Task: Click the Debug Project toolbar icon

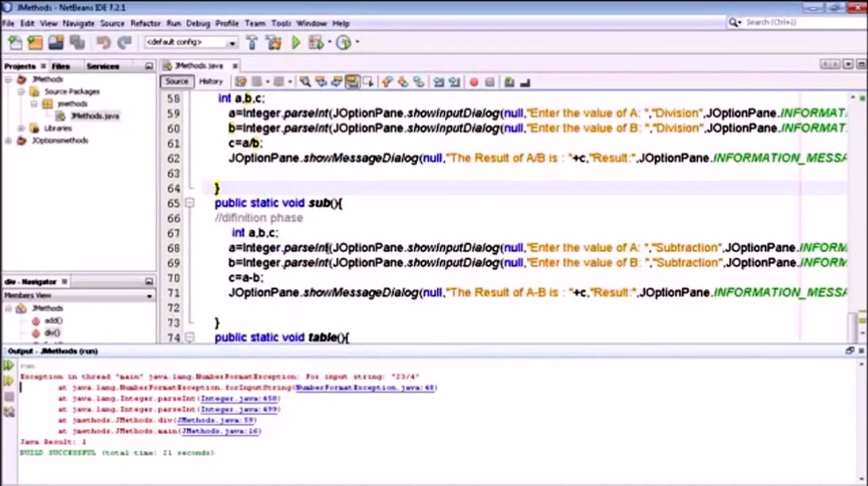Action: click(x=315, y=43)
